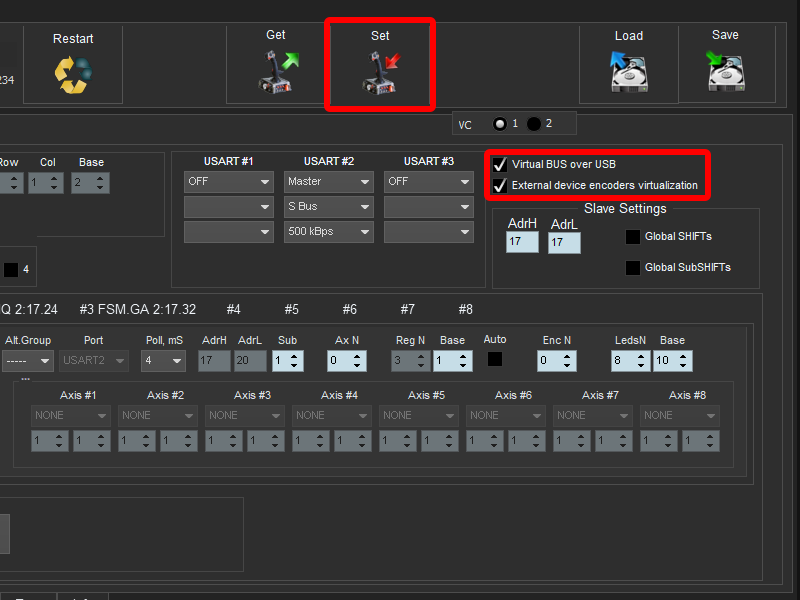Click the Save disk icon
The height and width of the screenshot is (600, 800).
coord(725,72)
